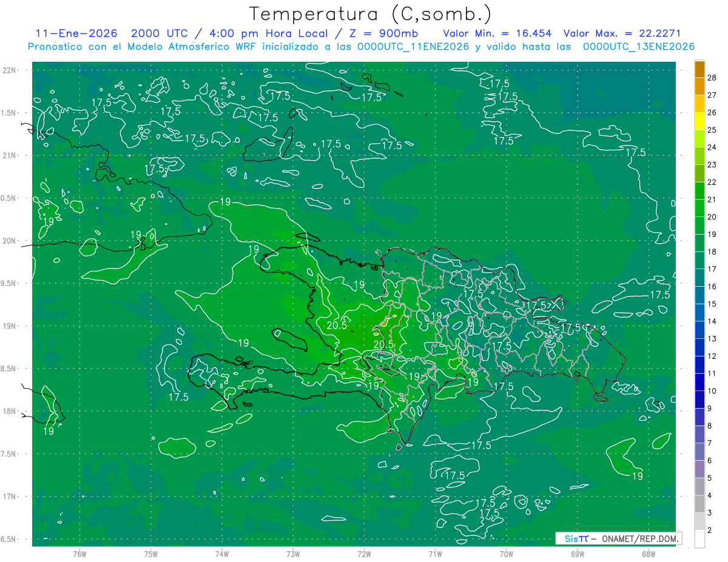Click the '20N' latitude axis label

[x=10, y=241]
